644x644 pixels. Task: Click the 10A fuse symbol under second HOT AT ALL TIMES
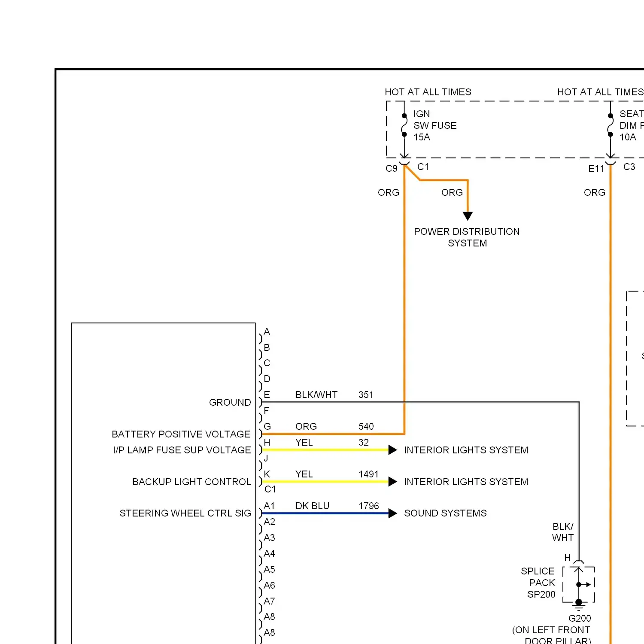click(610, 125)
